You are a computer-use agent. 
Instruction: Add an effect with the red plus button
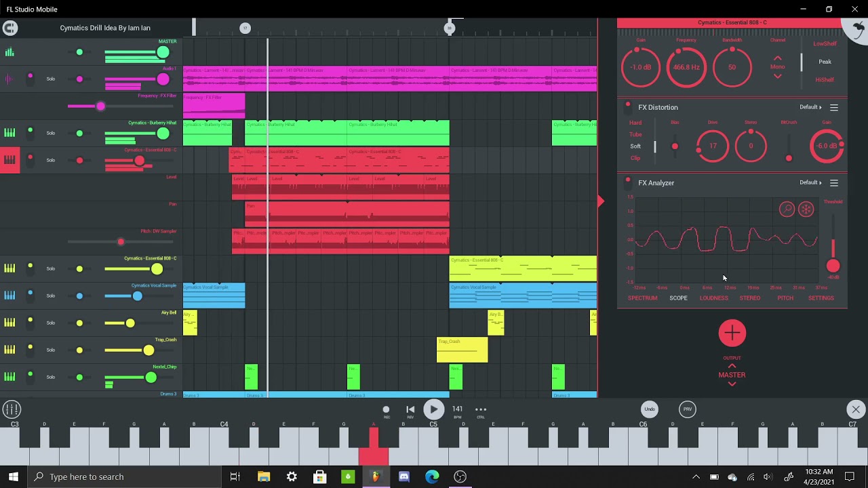click(x=732, y=333)
